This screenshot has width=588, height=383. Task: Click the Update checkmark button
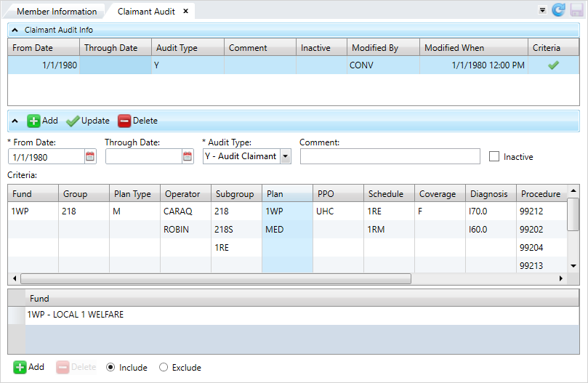point(88,121)
